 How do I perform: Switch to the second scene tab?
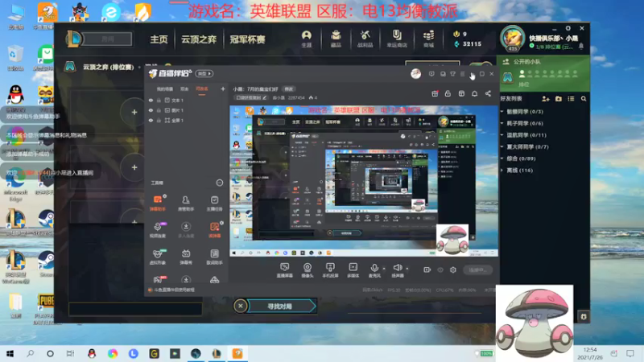(x=184, y=88)
